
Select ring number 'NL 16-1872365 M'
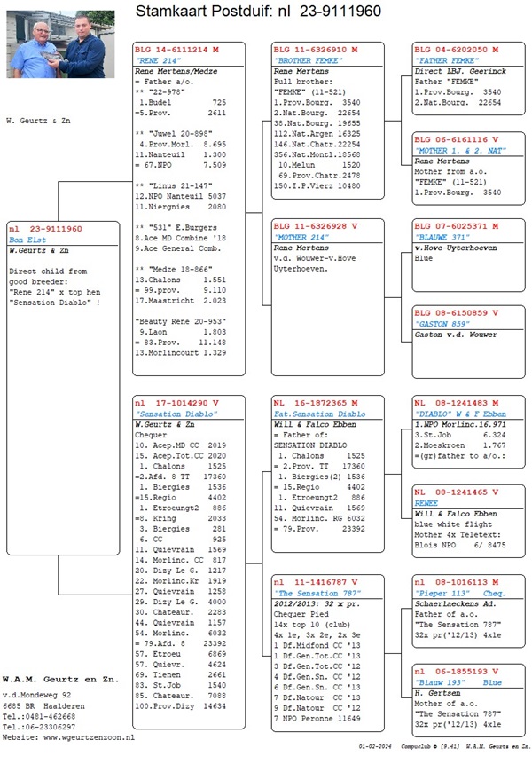coord(316,403)
